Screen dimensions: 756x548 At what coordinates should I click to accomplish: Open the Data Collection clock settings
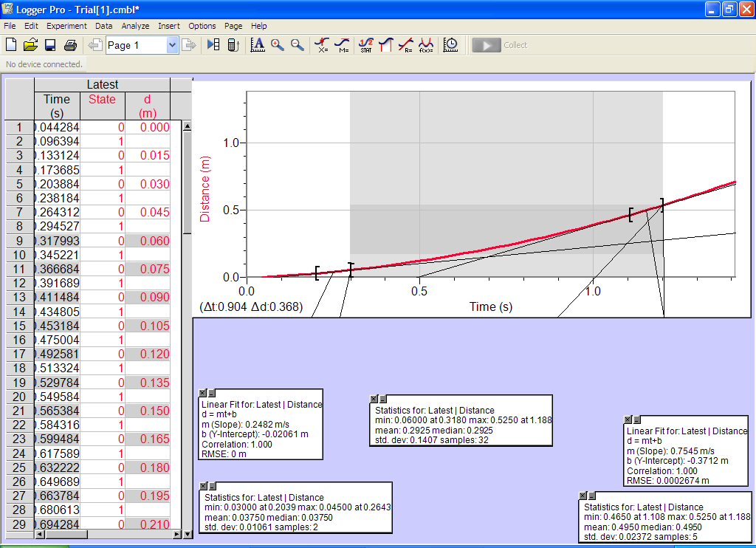click(x=450, y=45)
